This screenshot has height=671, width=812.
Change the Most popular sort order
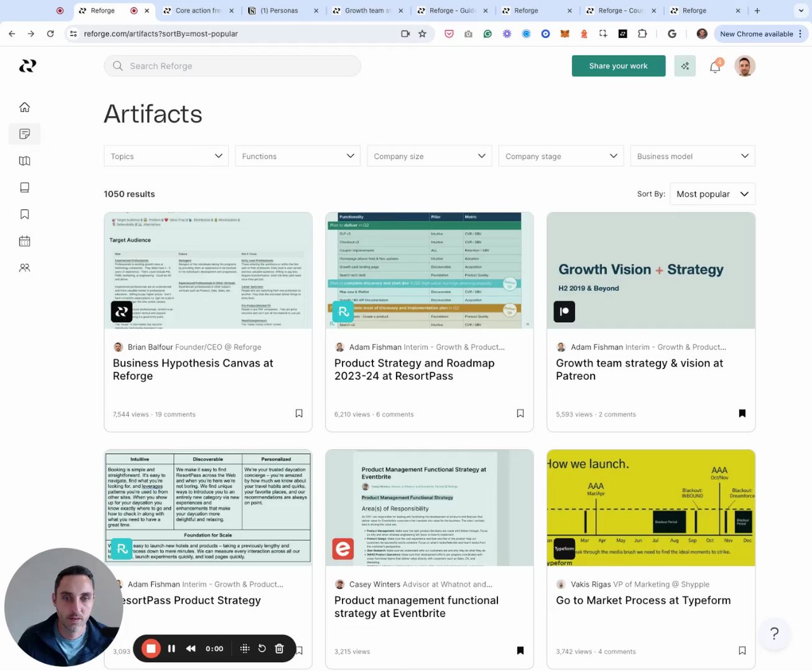(x=712, y=194)
